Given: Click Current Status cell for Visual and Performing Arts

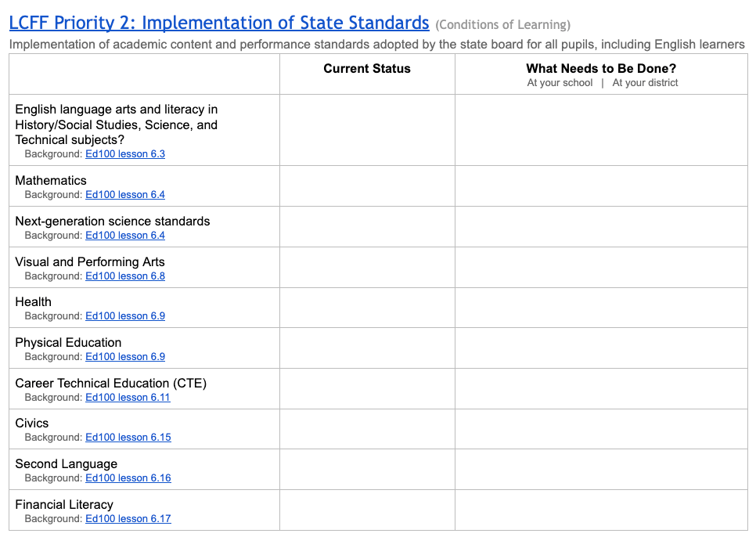Looking at the screenshot, I should [367, 268].
